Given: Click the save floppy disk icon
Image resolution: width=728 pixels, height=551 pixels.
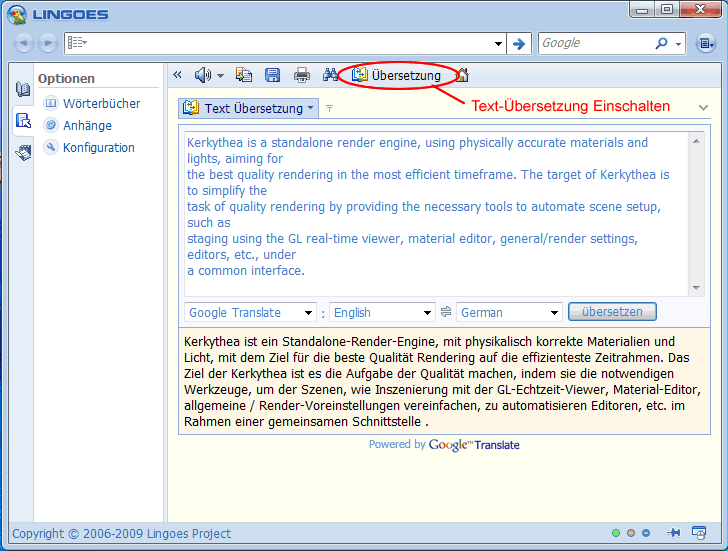Looking at the screenshot, I should [272, 75].
